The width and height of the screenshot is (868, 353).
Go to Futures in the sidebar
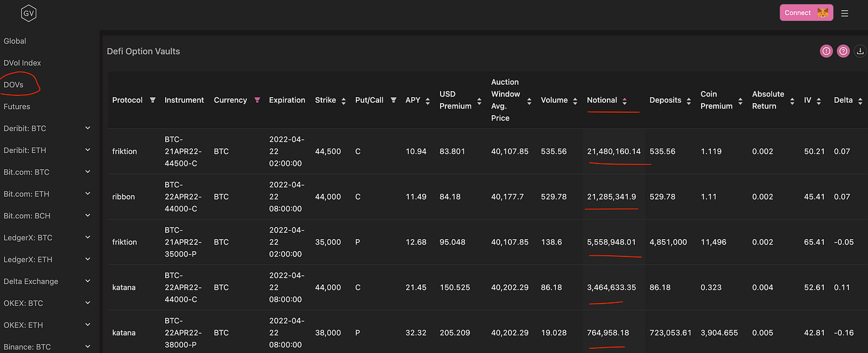17,107
